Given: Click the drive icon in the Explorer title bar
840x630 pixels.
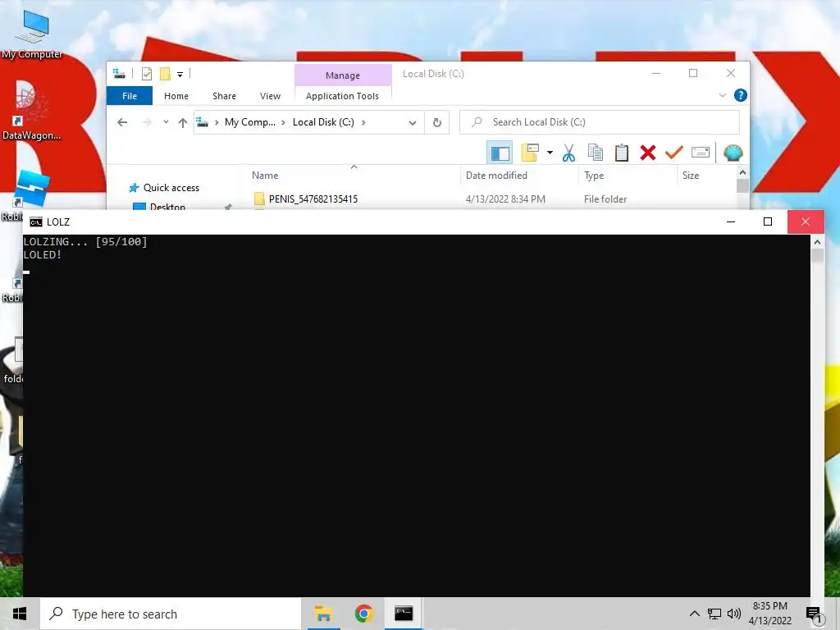Looking at the screenshot, I should (119, 74).
